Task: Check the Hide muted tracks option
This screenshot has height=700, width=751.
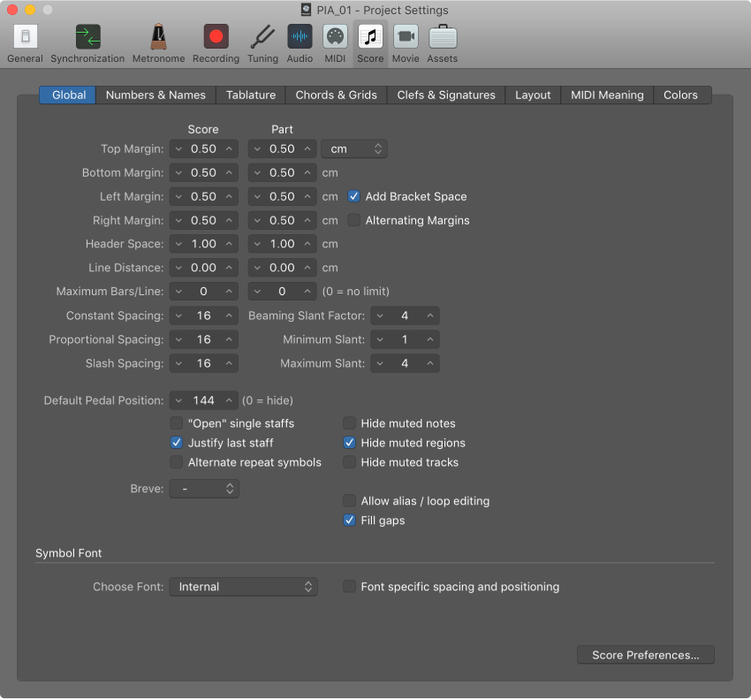Action: 349,462
